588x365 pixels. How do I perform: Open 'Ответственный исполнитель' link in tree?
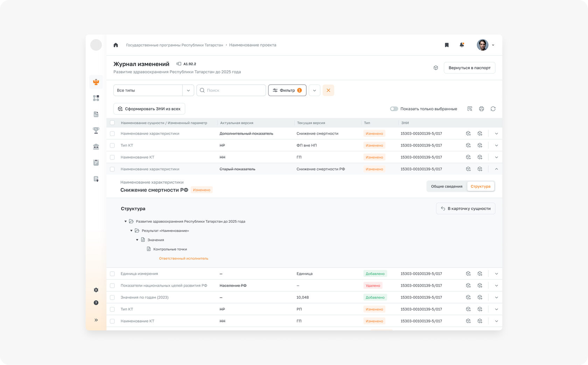click(x=183, y=259)
